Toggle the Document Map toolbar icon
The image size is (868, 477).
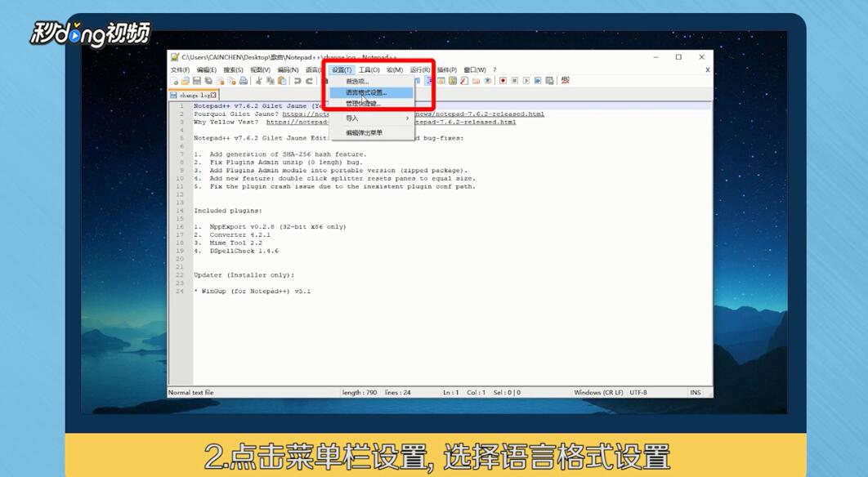pyautogui.click(x=452, y=81)
